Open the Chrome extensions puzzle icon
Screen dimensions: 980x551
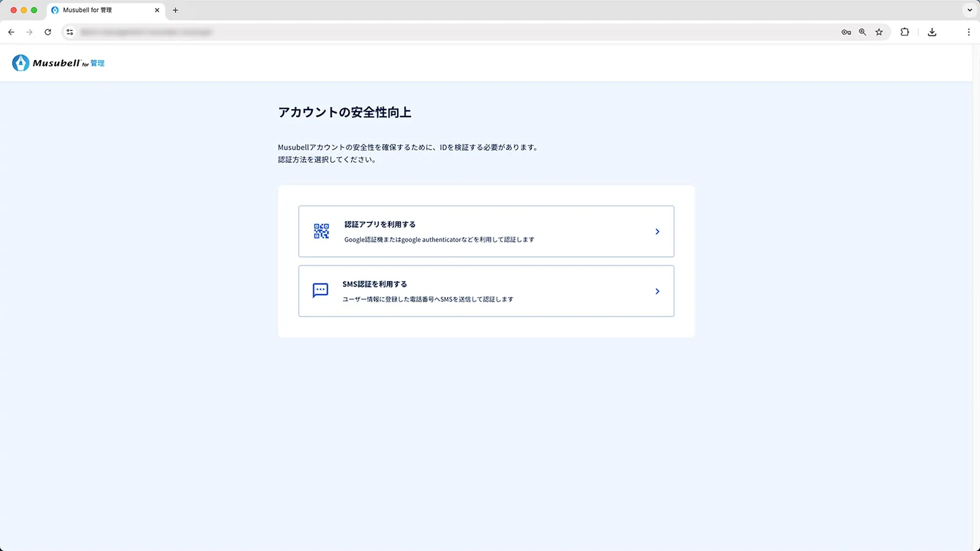905,32
